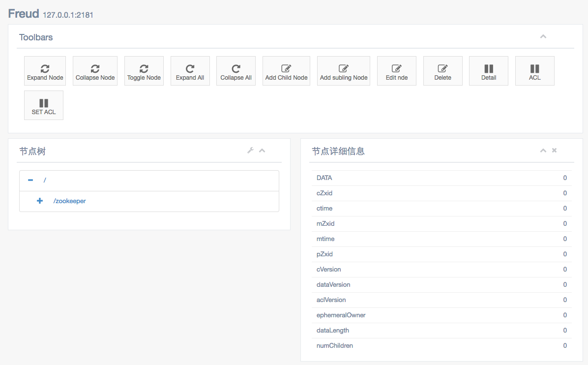Image resolution: width=588 pixels, height=365 pixels.
Task: Collapse the 节点树 panel using its chevron
Action: 262,151
